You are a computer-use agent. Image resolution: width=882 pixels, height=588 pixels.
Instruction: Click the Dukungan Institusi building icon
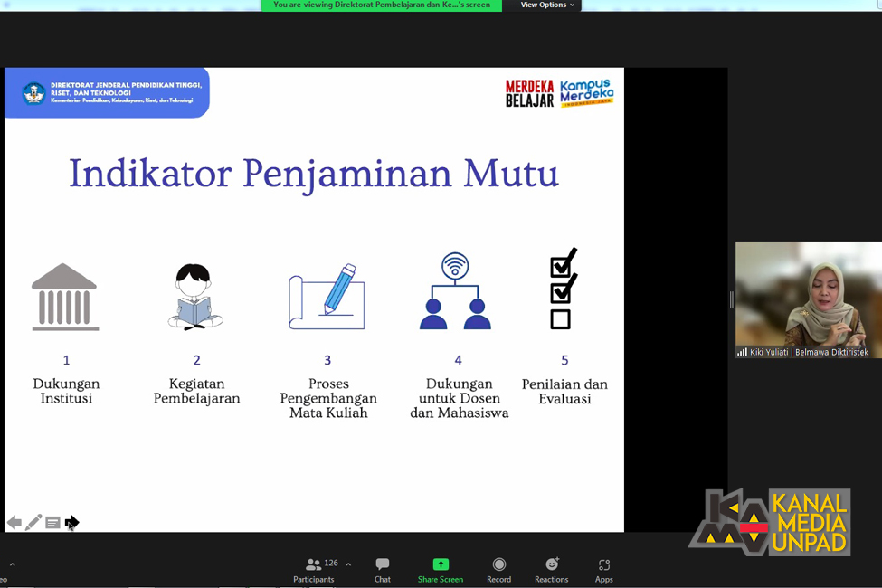pos(64,297)
